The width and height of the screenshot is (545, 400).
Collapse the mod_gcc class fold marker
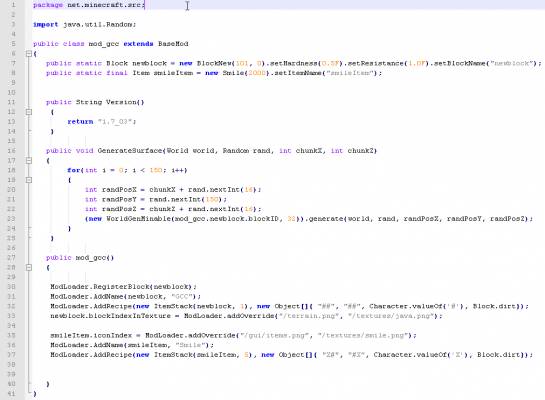(x=29, y=54)
